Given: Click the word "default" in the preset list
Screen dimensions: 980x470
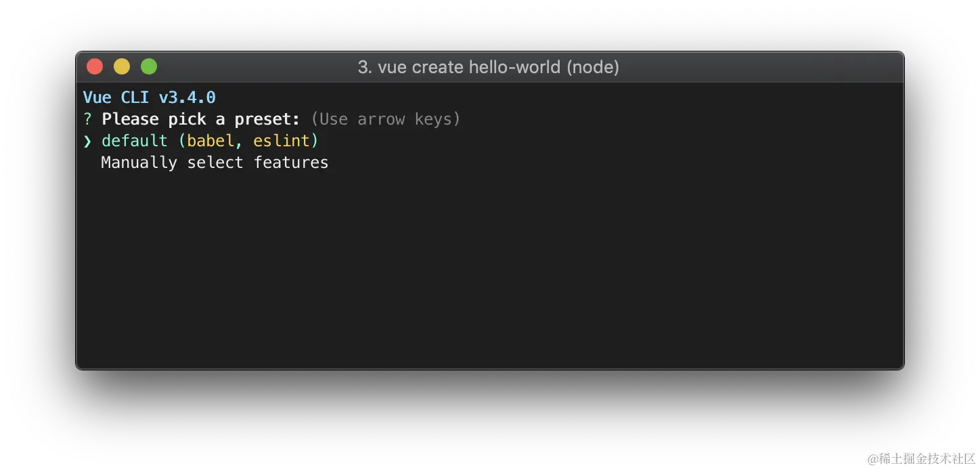Looking at the screenshot, I should pos(134,141).
